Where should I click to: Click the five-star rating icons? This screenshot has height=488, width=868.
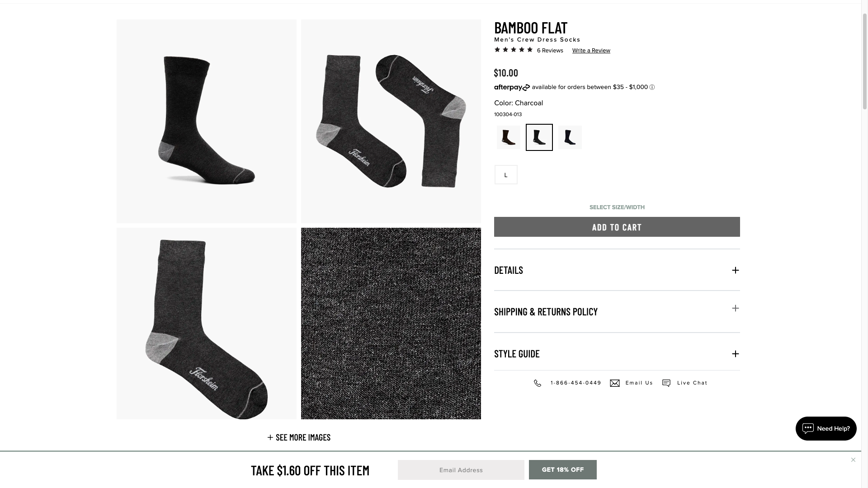point(514,50)
